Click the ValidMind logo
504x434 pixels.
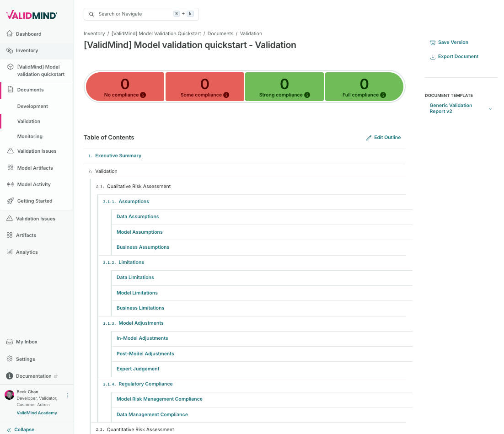[32, 15]
